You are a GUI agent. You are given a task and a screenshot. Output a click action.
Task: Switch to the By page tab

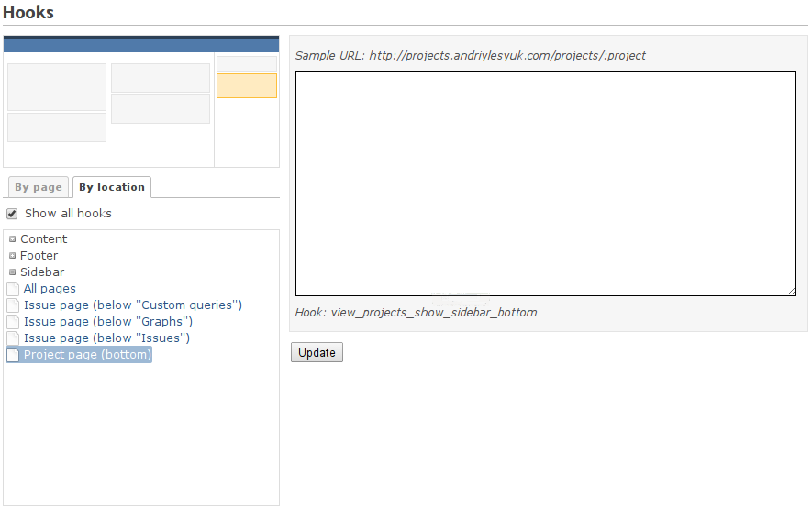coord(39,187)
